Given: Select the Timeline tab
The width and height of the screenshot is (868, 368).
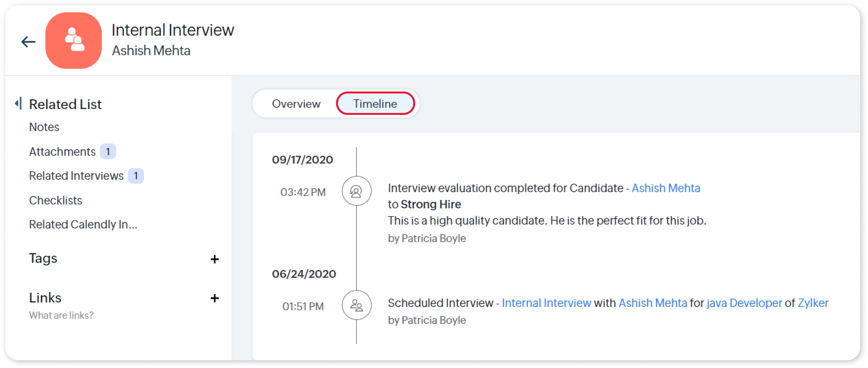Looking at the screenshot, I should [x=375, y=104].
